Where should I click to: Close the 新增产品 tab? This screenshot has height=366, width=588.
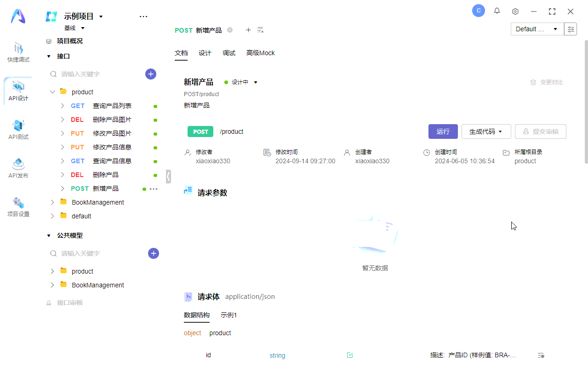(x=230, y=30)
